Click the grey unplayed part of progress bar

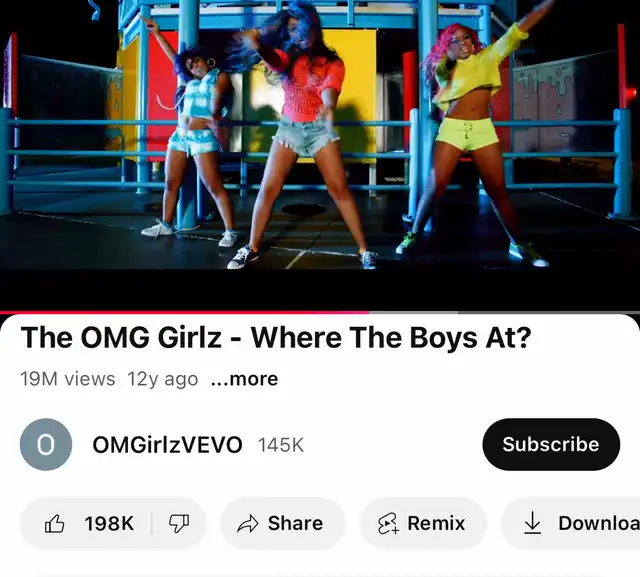click(x=504, y=313)
